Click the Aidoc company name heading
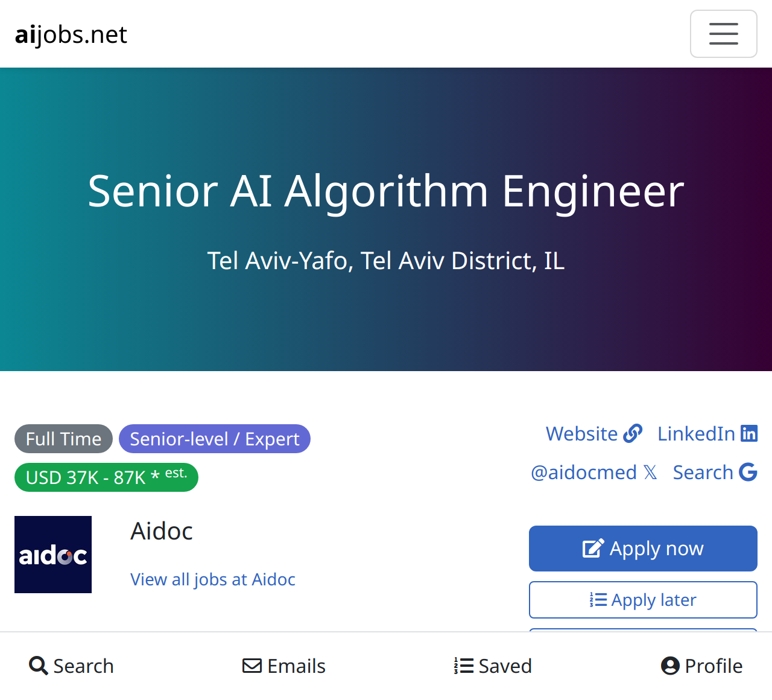Screen dimensions: 772x700 tap(162, 531)
